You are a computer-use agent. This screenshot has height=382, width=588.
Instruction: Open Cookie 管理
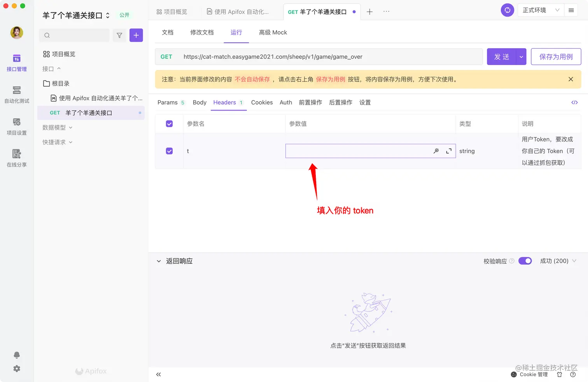click(x=529, y=375)
